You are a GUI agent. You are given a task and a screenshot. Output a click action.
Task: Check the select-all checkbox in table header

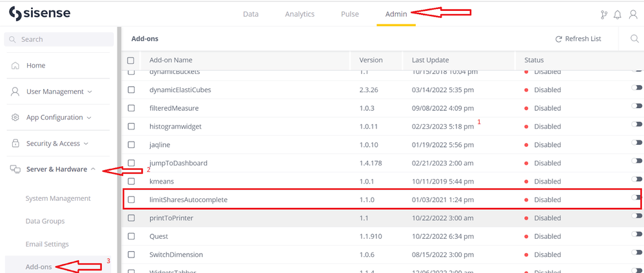pyautogui.click(x=131, y=60)
